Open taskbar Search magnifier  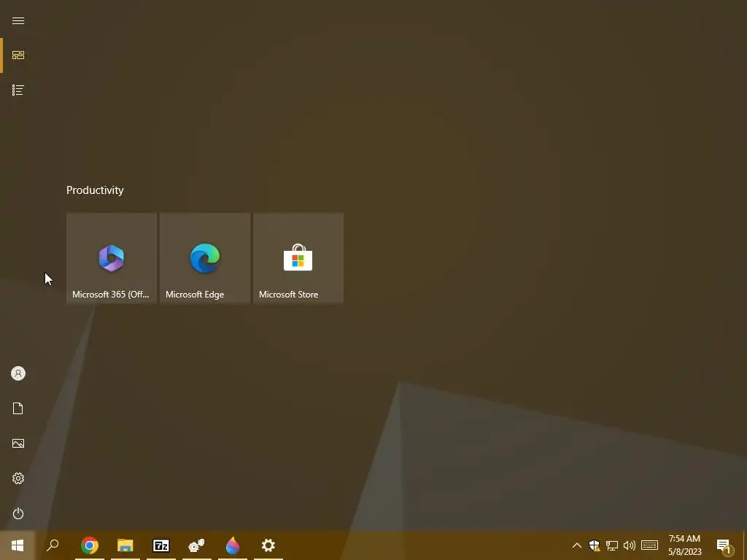pyautogui.click(x=53, y=545)
